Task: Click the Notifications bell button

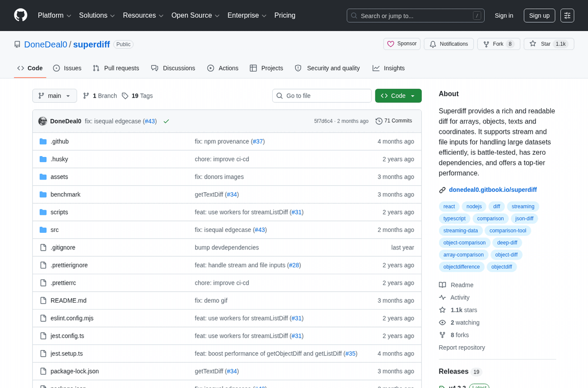Action: (449, 44)
